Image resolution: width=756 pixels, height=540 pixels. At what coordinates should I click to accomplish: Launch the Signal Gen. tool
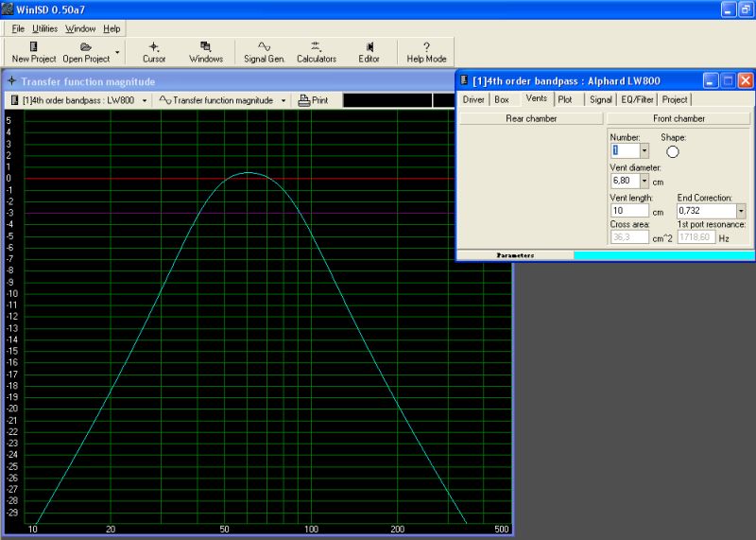click(264, 52)
